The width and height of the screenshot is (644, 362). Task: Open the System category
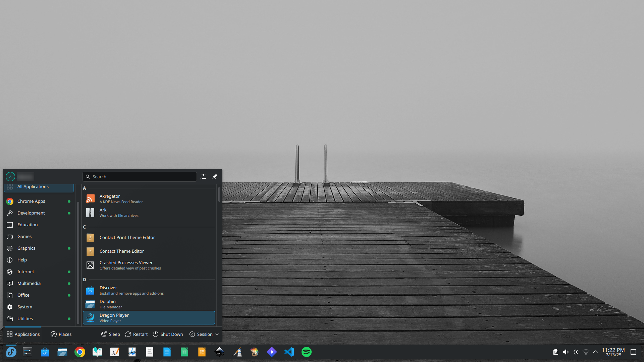point(39,307)
